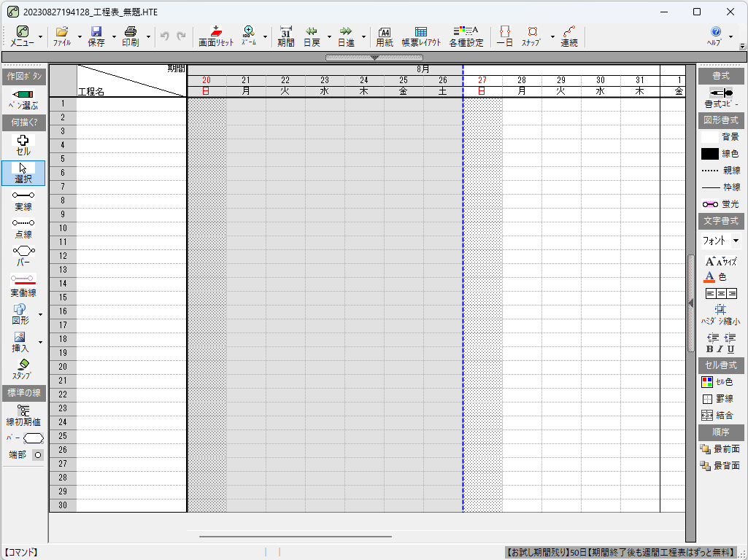Select the セル cell tool
The height and width of the screenshot is (560, 748).
click(23, 145)
